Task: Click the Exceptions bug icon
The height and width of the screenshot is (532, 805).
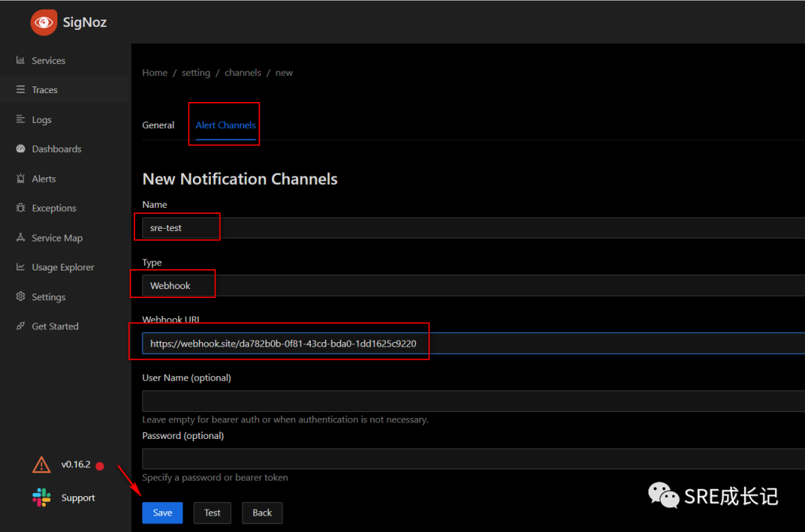Action: click(21, 208)
